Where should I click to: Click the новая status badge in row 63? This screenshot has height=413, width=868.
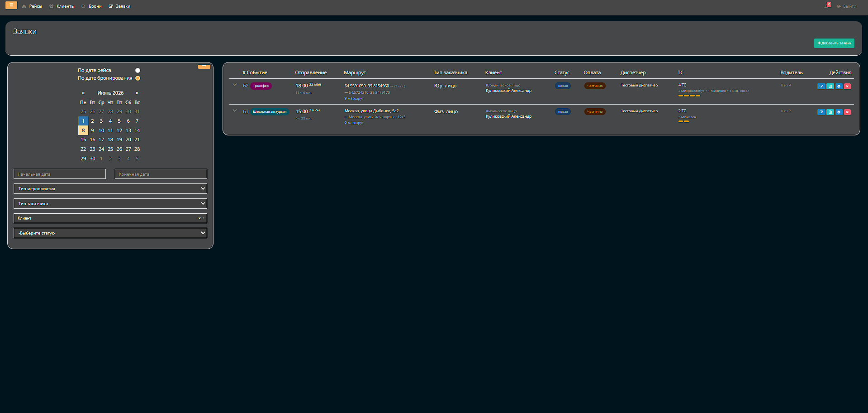click(x=563, y=111)
